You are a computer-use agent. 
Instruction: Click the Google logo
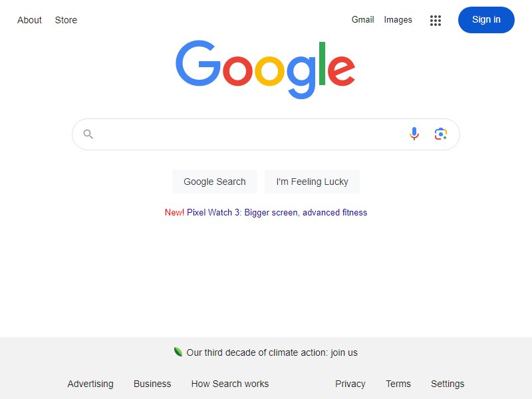pyautogui.click(x=265, y=70)
